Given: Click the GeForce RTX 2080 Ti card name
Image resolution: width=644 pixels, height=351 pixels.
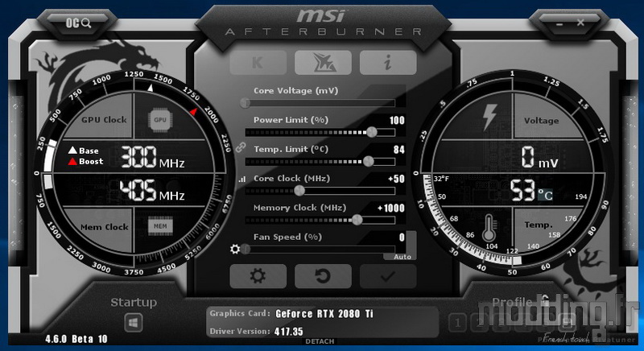Looking at the screenshot, I should [324, 314].
